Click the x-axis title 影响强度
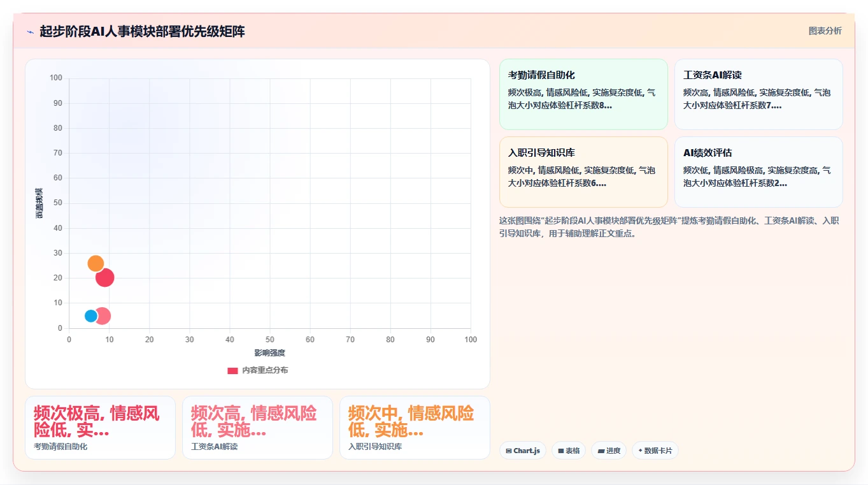The image size is (868, 485). click(269, 352)
